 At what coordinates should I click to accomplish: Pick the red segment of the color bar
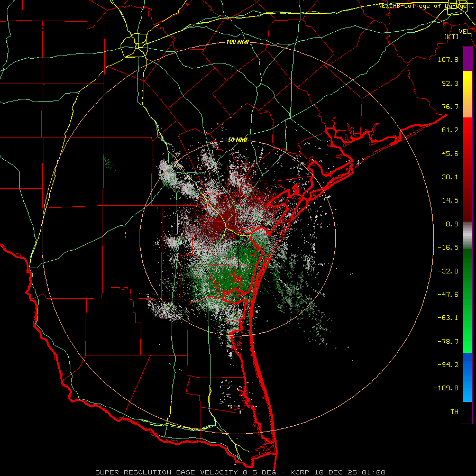click(x=467, y=169)
